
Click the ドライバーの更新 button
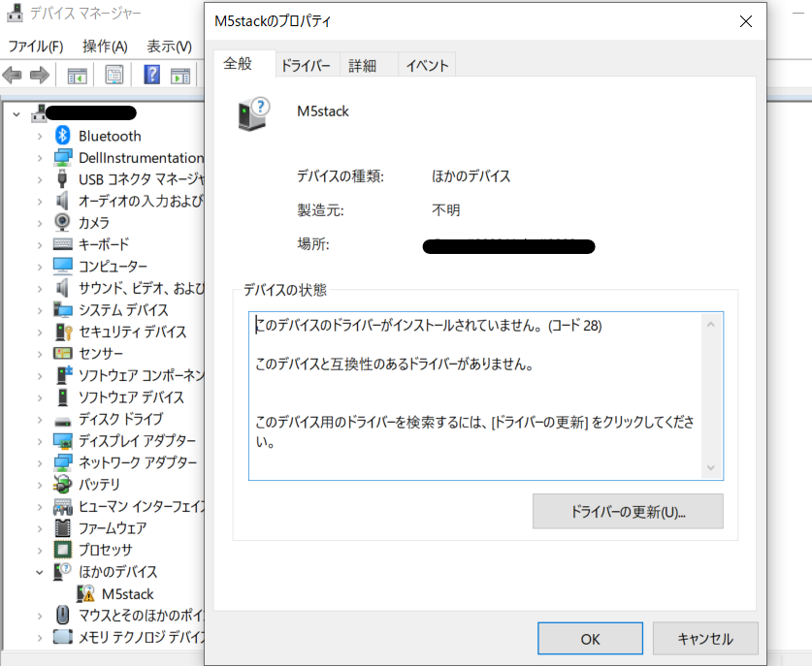point(628,511)
